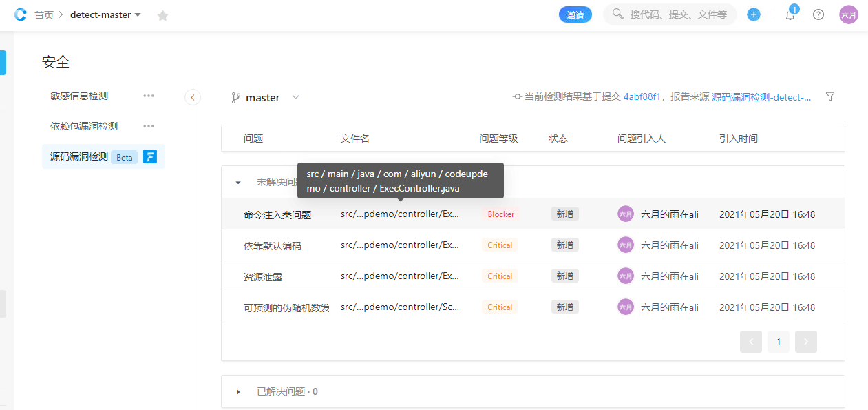Open 源码漏洞检测-detect report source link
Viewport: 868px width, 410px height.
click(761, 97)
